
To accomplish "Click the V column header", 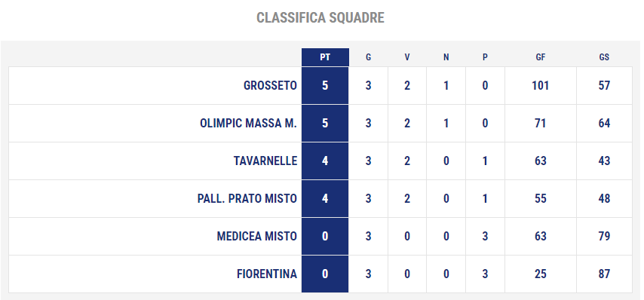I will (407, 57).
